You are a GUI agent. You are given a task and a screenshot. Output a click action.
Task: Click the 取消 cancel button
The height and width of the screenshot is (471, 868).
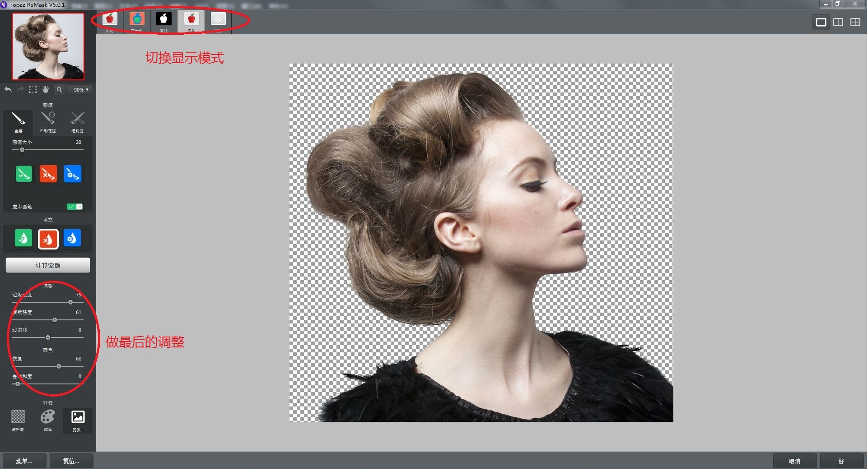pos(794,461)
